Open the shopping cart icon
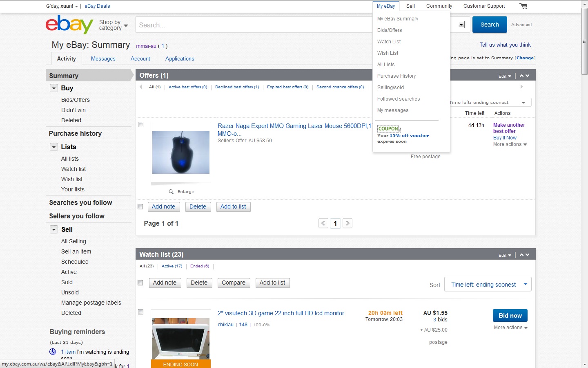 pyautogui.click(x=523, y=6)
